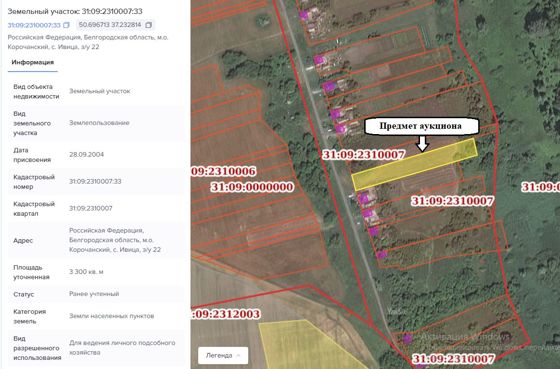Click map label '09:2310006'
This screenshot has width=560, height=369.
tap(224, 171)
